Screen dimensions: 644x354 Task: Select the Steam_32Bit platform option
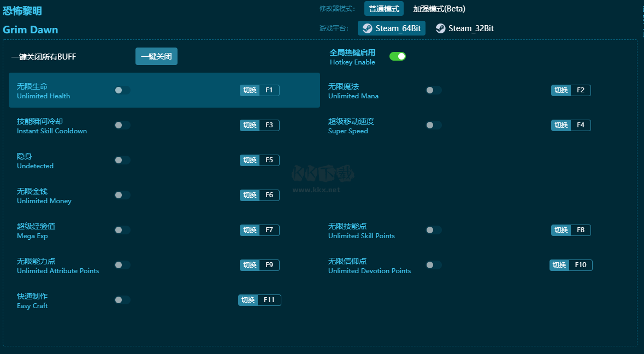pos(464,28)
